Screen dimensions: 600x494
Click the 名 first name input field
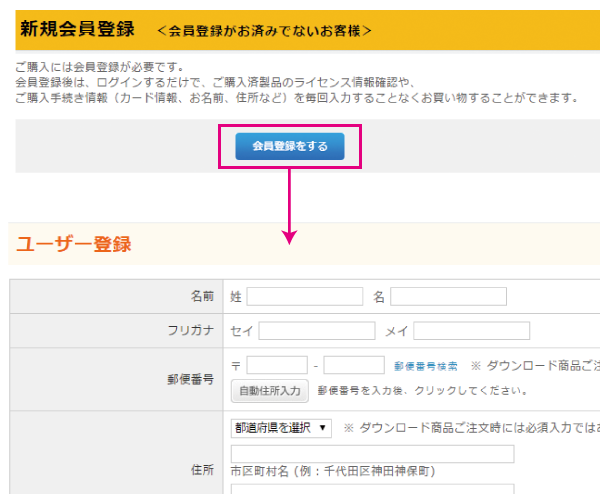(x=448, y=296)
